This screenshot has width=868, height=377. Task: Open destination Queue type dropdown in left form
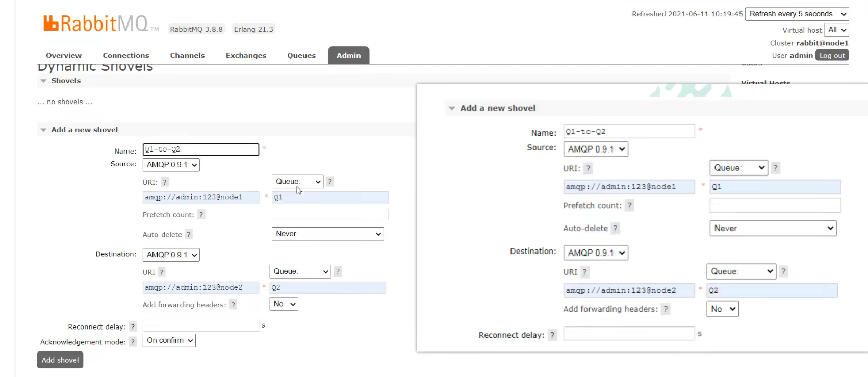[x=300, y=271]
